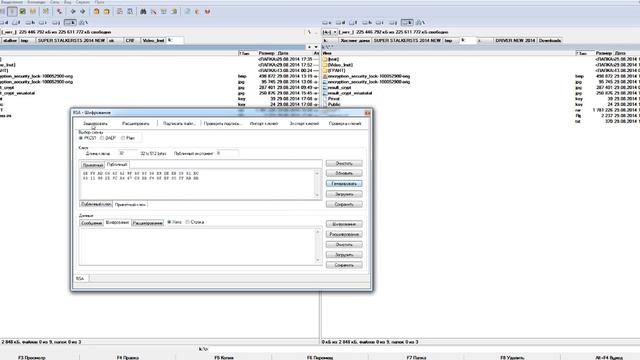Go forward using the right arrow toolbar icon

point(83,11)
